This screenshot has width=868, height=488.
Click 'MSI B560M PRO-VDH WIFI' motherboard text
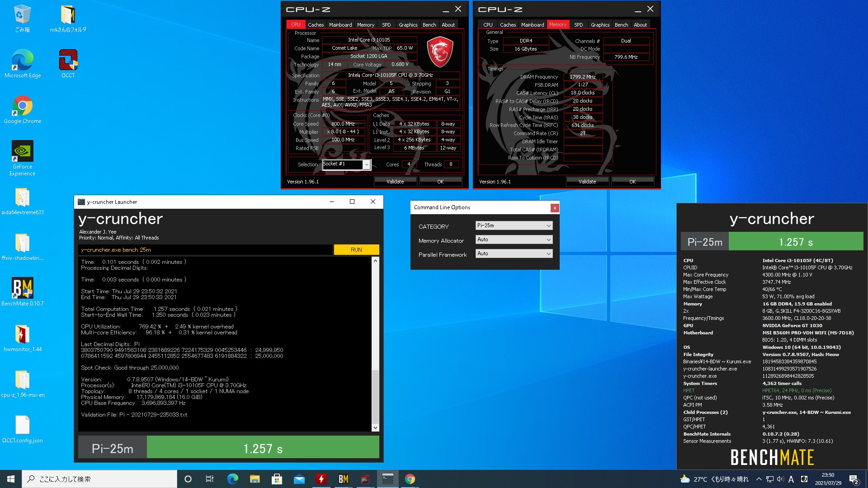808,333
